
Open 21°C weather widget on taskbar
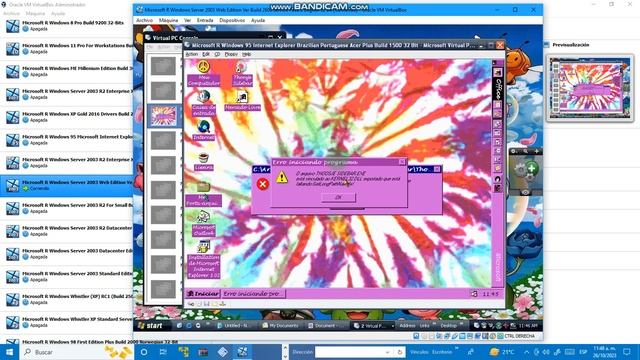click(x=502, y=352)
